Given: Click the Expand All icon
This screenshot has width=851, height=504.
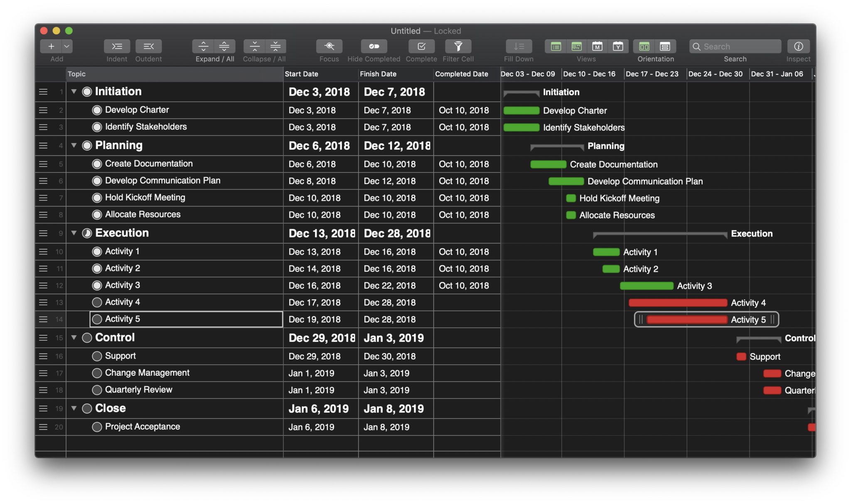Looking at the screenshot, I should click(x=224, y=46).
